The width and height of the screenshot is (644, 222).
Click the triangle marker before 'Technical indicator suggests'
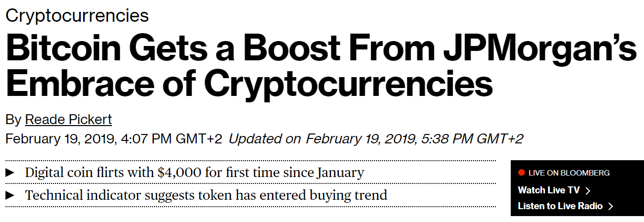coord(9,195)
